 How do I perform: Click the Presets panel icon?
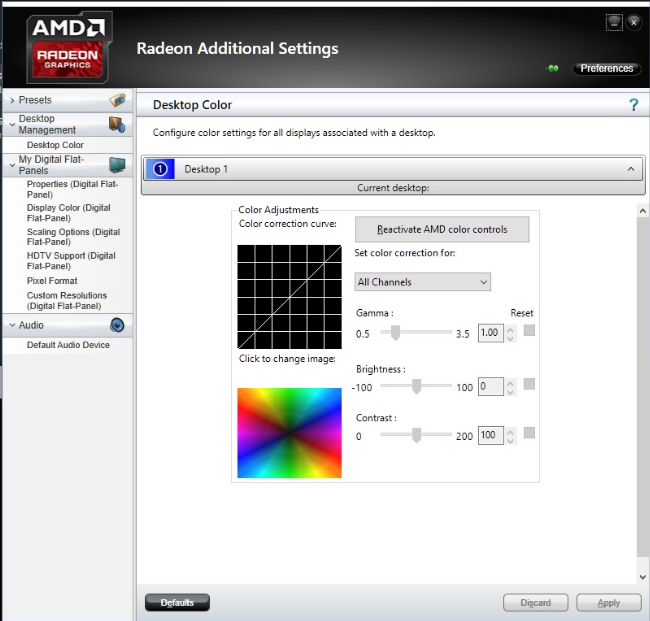pyautogui.click(x=117, y=100)
